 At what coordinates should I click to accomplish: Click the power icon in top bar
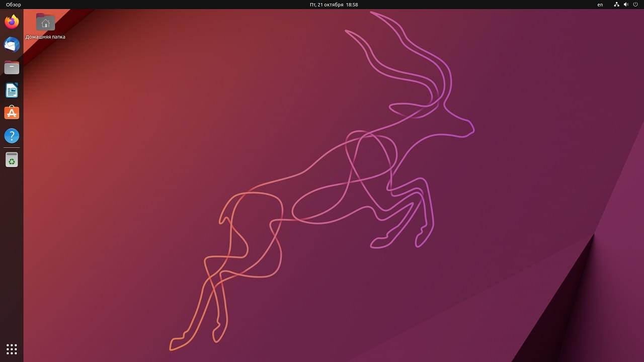point(635,5)
